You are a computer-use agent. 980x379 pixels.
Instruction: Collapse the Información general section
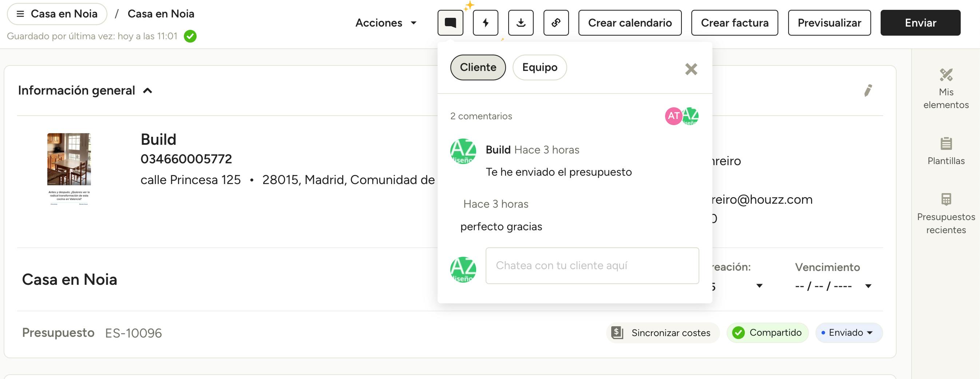pyautogui.click(x=147, y=91)
